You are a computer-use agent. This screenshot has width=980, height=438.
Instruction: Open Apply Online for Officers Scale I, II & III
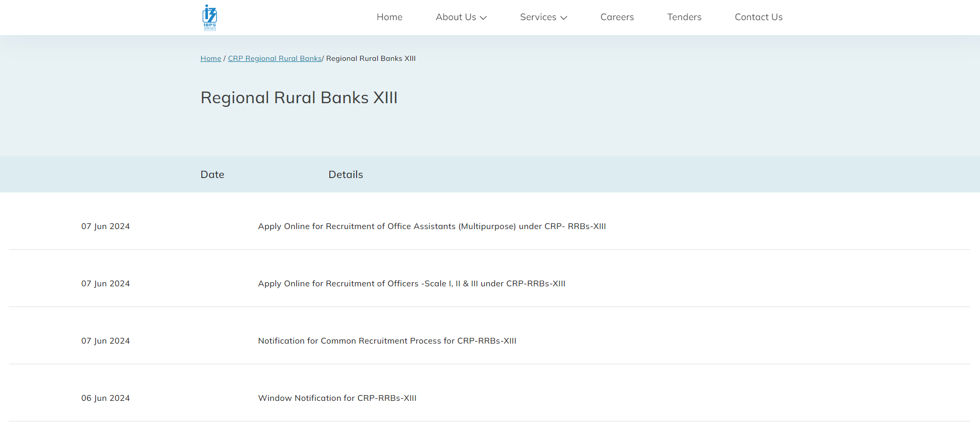(412, 284)
